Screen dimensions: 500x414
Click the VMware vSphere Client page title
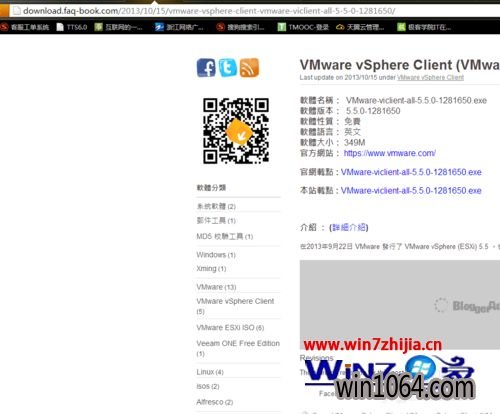(x=400, y=65)
